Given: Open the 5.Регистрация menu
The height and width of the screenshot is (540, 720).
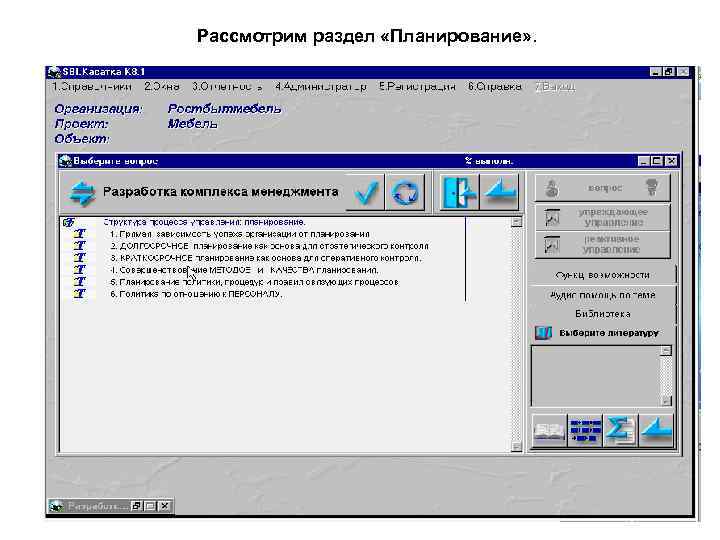Looking at the screenshot, I should tap(417, 87).
